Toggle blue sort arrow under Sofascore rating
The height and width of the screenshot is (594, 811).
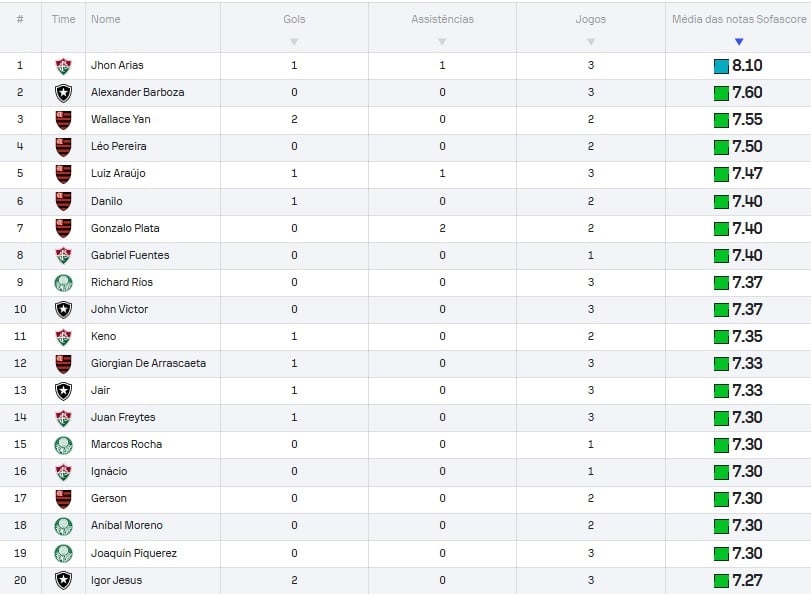point(739,41)
